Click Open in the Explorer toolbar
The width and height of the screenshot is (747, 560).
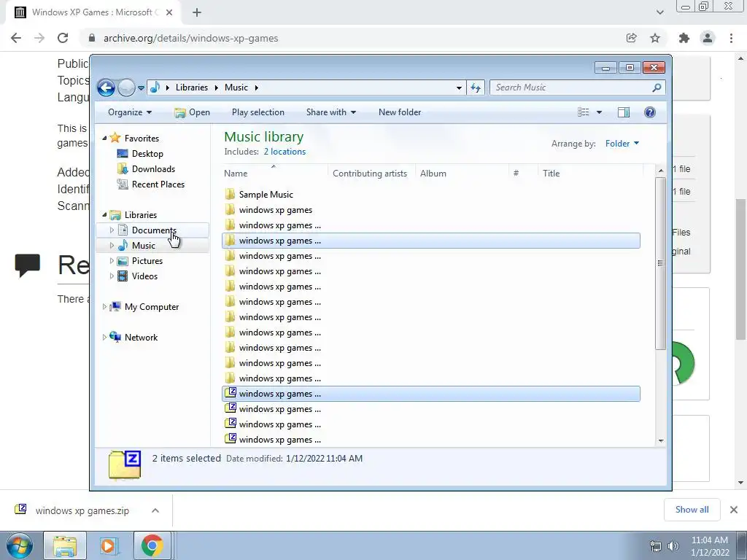[x=193, y=112]
